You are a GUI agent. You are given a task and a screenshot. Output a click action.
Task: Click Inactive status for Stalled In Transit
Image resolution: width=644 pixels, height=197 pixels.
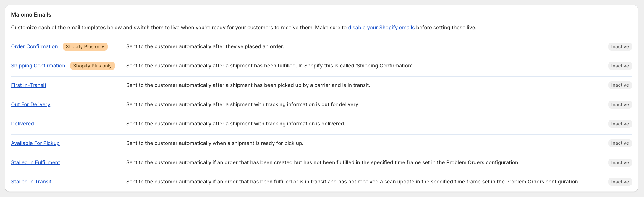coord(620,182)
